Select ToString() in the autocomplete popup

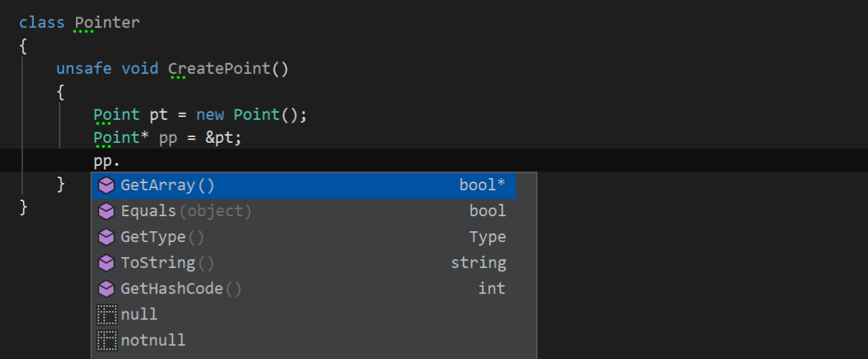[x=167, y=264]
